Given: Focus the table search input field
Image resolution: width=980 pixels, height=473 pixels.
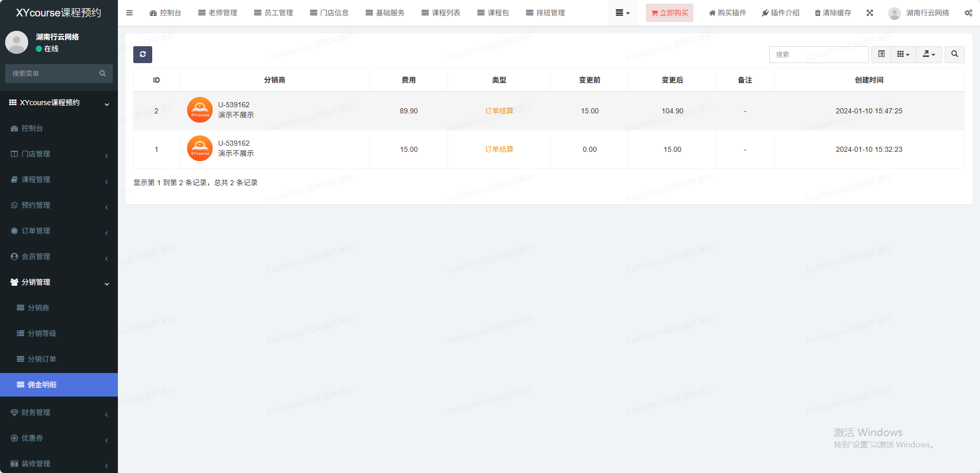Looking at the screenshot, I should tap(819, 54).
